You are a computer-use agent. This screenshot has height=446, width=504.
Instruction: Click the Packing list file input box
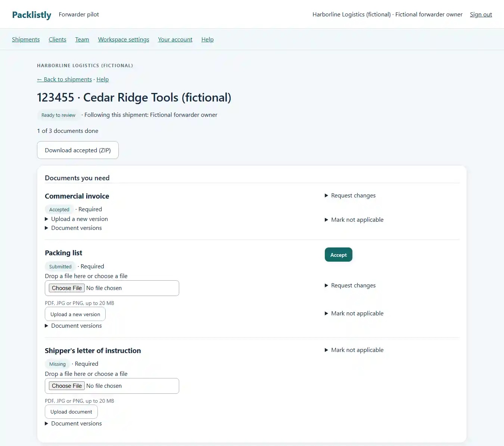click(112, 288)
